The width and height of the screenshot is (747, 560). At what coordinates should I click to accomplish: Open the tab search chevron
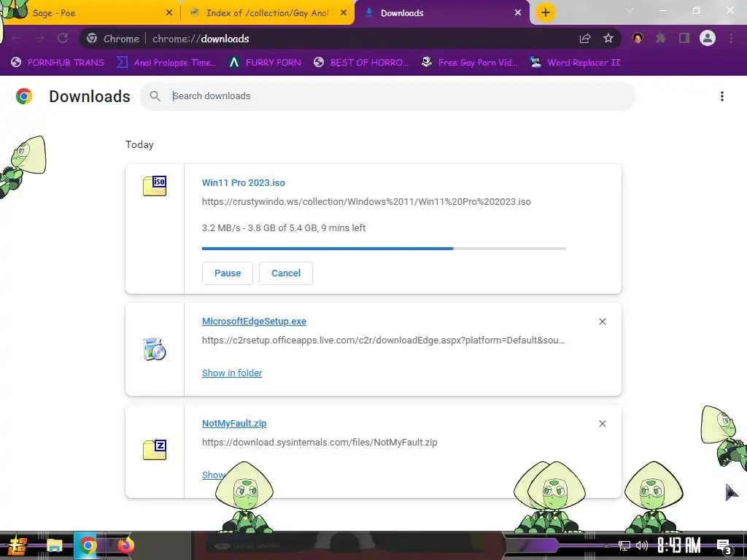(630, 10)
